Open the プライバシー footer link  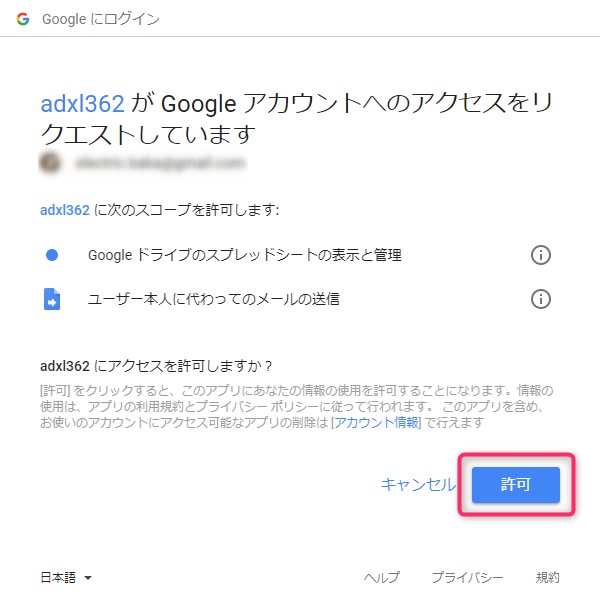click(x=467, y=577)
